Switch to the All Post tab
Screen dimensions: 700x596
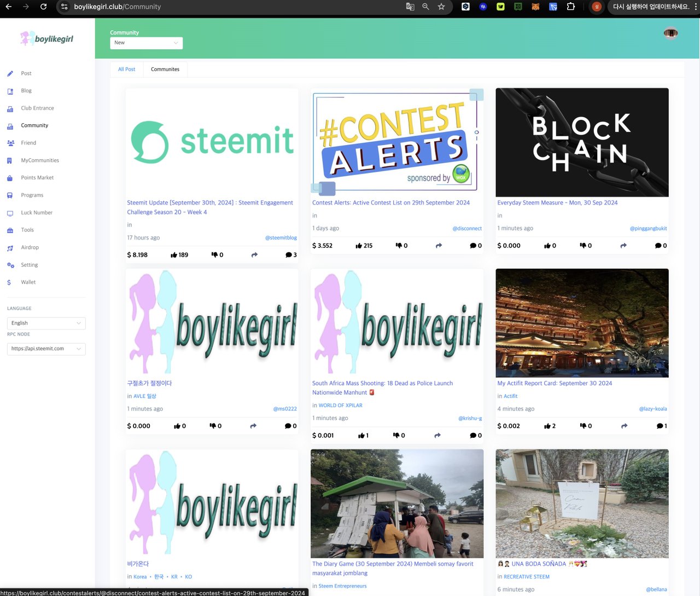(x=126, y=70)
